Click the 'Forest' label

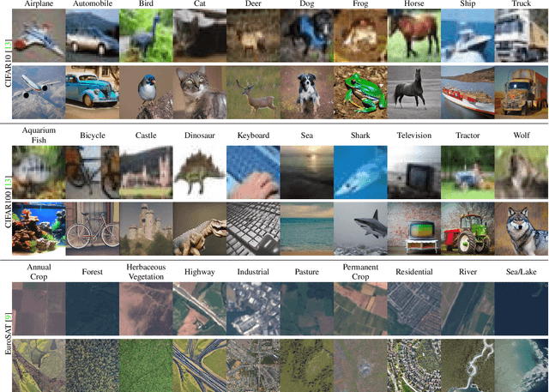point(93,272)
